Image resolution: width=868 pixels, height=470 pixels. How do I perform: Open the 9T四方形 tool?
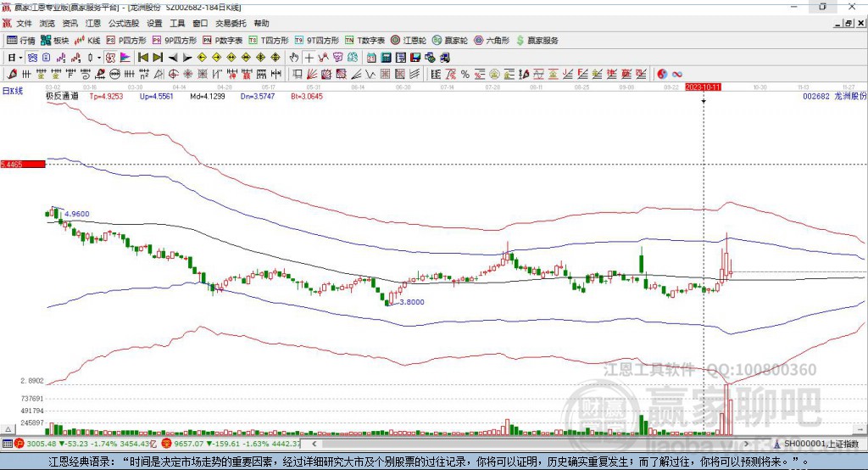pos(317,41)
